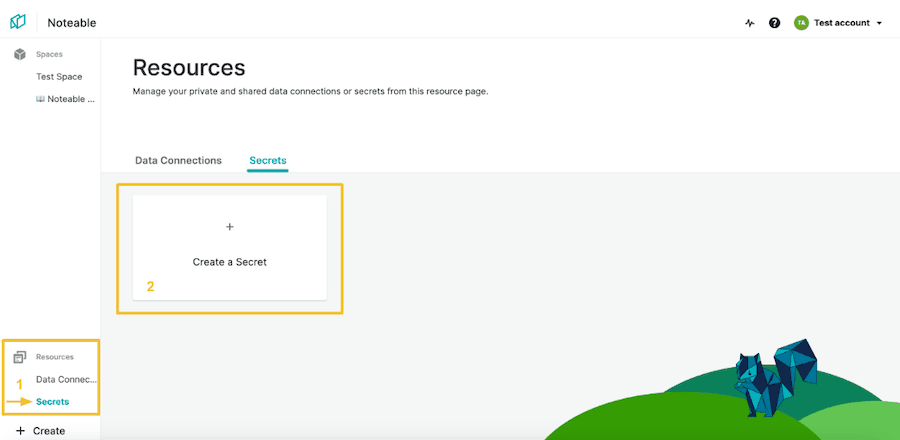Click the Spaces cube icon in sidebar

point(20,54)
